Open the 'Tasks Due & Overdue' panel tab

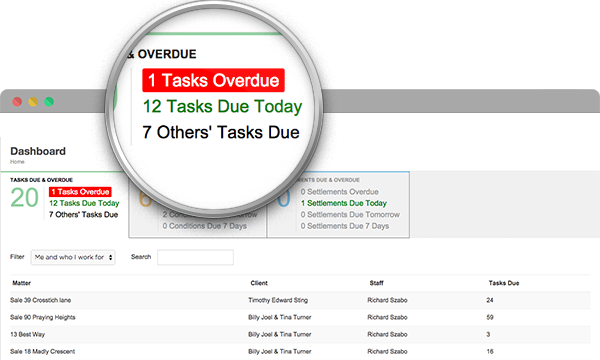coord(41,180)
